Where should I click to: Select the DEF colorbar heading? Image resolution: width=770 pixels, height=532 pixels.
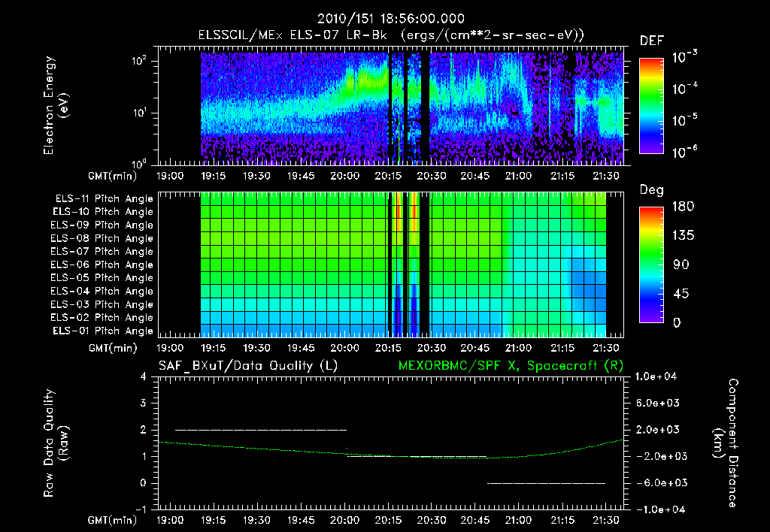652,41
